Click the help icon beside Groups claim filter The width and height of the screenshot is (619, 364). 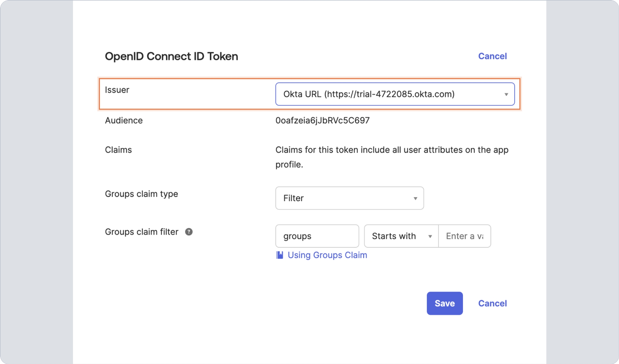coord(189,232)
